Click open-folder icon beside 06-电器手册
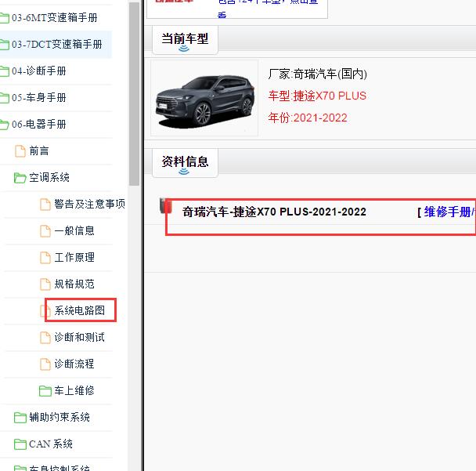Viewport: 476px width, 471px height. pyautogui.click(x=4, y=125)
